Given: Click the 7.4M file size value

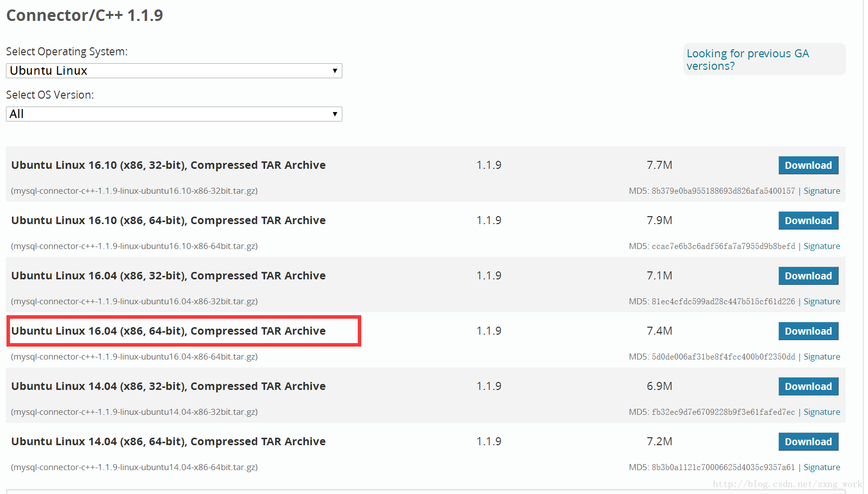Looking at the screenshot, I should click(660, 331).
